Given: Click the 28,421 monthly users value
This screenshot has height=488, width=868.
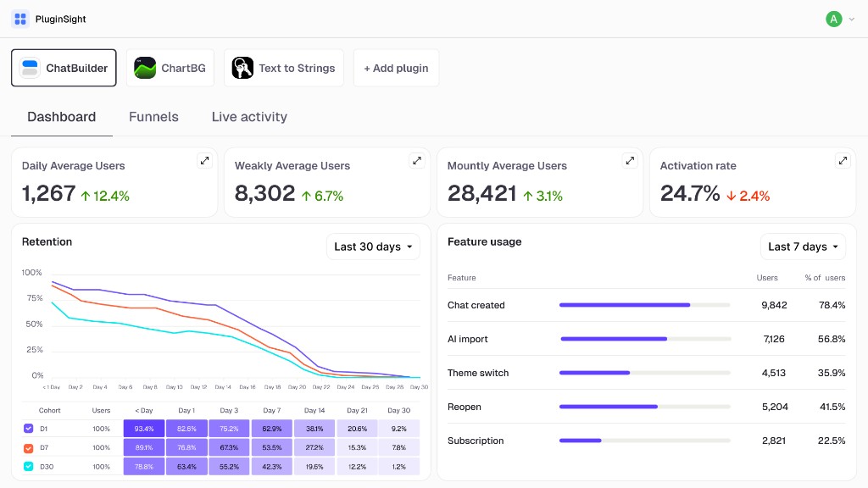Looking at the screenshot, I should (482, 194).
